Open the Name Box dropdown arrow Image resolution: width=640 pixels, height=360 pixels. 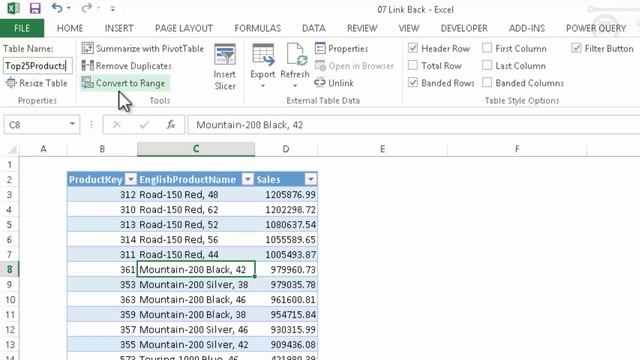click(72, 124)
